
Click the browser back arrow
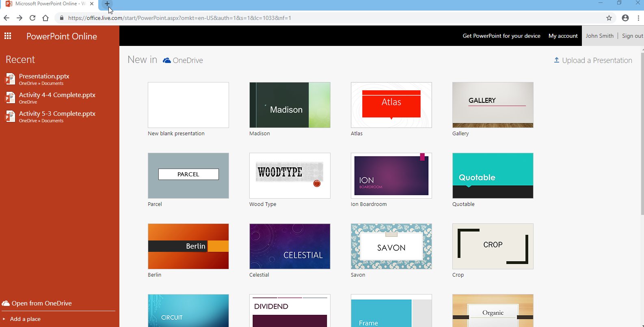pyautogui.click(x=6, y=18)
